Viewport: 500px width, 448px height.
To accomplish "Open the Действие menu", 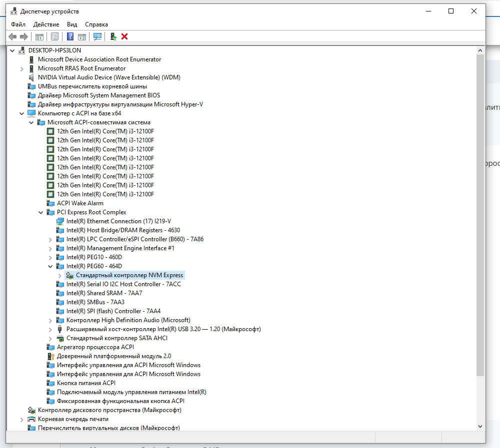I will tap(46, 24).
